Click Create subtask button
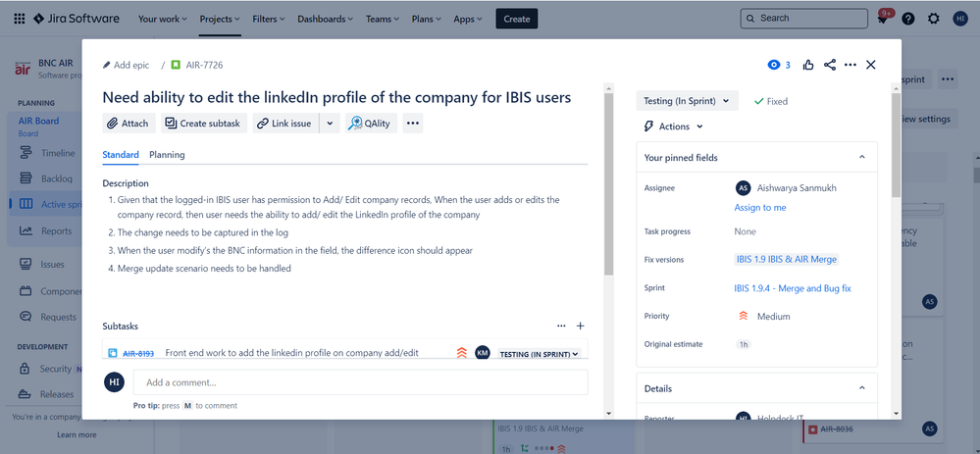This screenshot has width=980, height=454. click(x=204, y=123)
